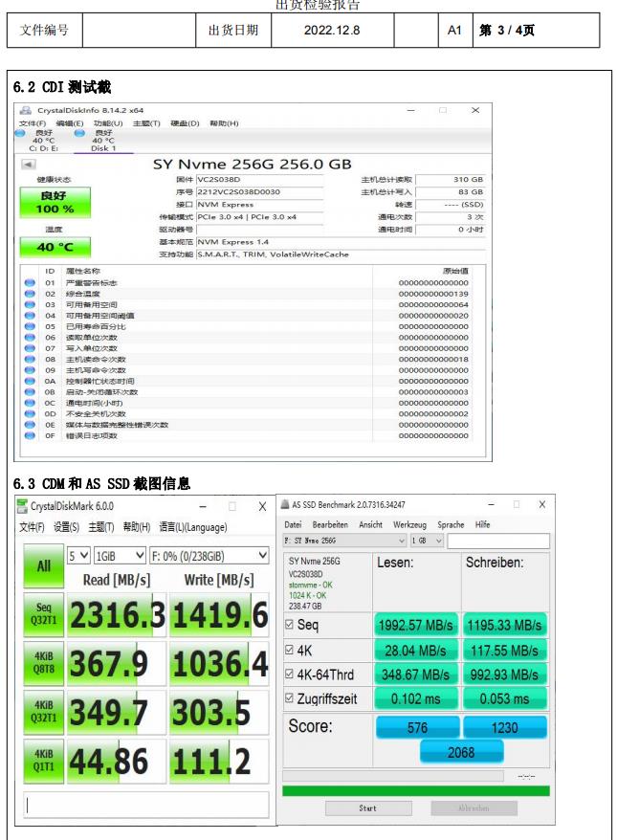Viewport: 617px width, 840px height.
Task: Click the Start button in AS SSD
Action: point(368,808)
